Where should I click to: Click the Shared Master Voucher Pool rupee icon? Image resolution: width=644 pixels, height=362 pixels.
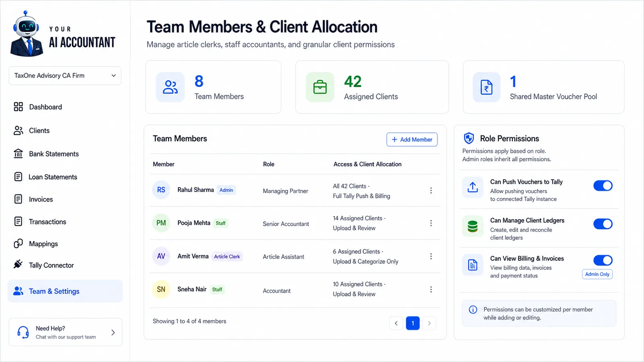pos(487,87)
